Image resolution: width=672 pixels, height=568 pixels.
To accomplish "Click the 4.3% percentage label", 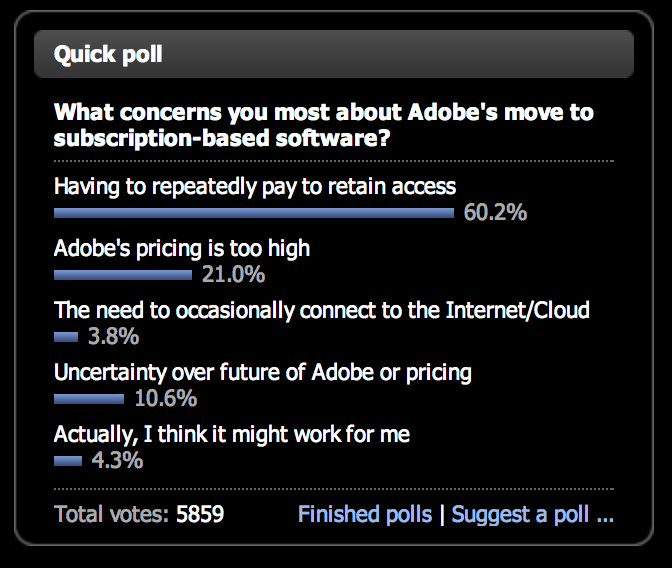I will [117, 461].
